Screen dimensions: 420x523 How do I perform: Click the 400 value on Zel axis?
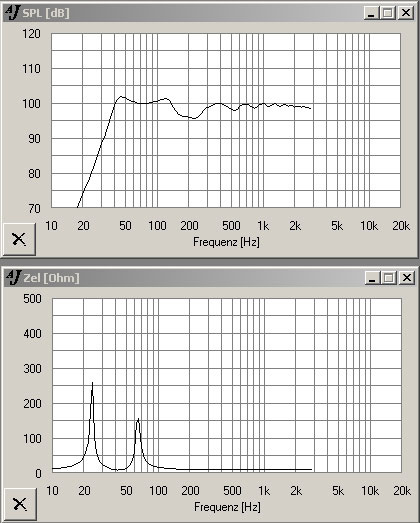[x=32, y=334]
